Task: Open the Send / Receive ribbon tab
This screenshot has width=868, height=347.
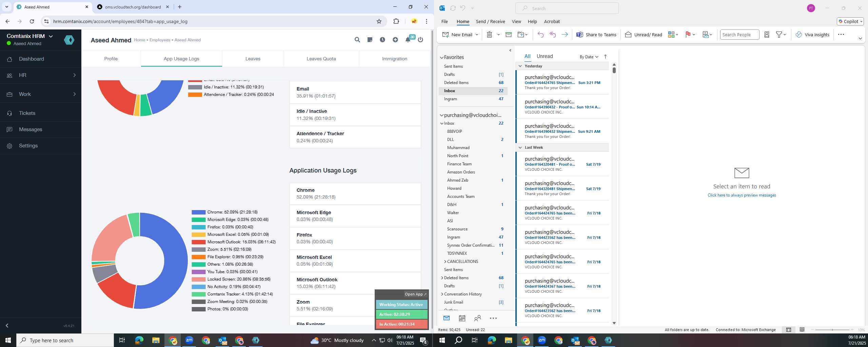Action: point(490,21)
